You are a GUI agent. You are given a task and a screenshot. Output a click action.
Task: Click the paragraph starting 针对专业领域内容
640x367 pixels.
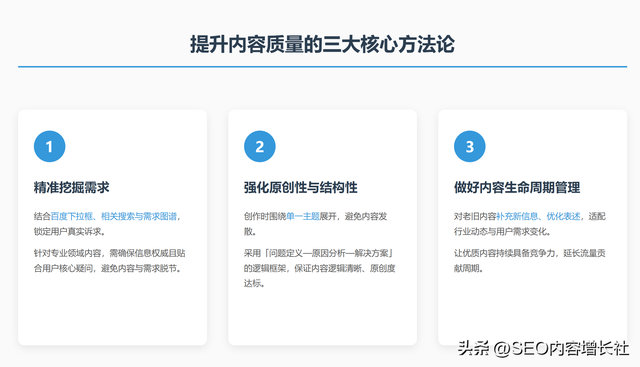tap(109, 261)
